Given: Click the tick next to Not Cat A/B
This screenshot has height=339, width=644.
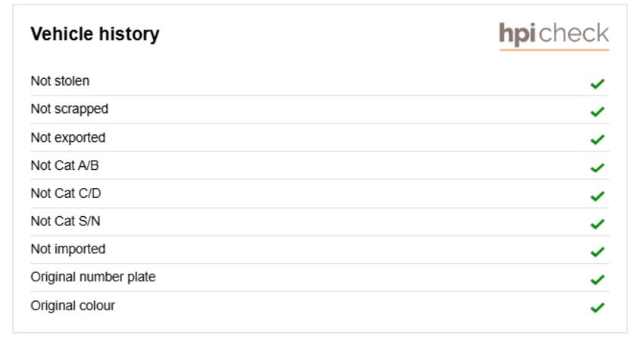Looking at the screenshot, I should click(x=597, y=168).
